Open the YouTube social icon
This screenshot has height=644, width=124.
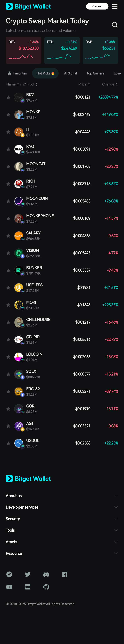tap(9, 587)
